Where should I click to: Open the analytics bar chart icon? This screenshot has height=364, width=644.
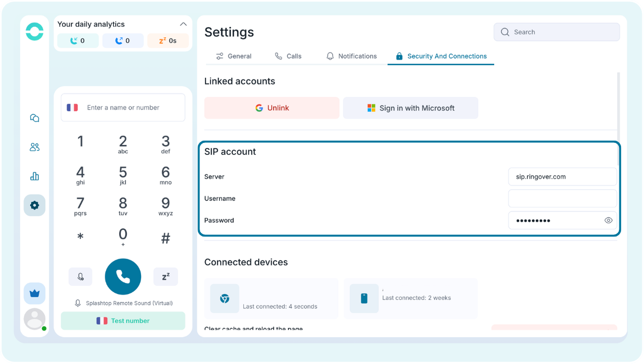pyautogui.click(x=34, y=176)
